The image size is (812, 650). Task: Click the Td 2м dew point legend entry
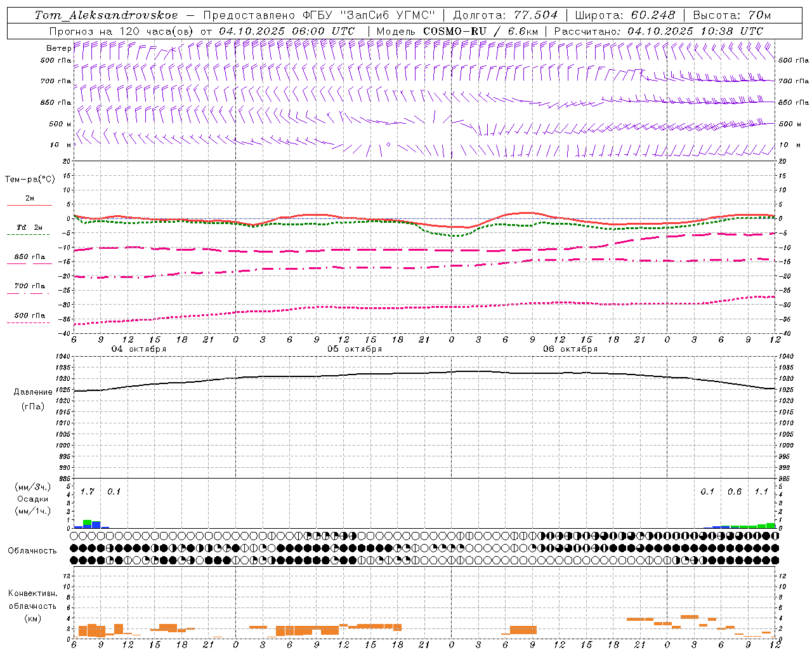point(30,227)
